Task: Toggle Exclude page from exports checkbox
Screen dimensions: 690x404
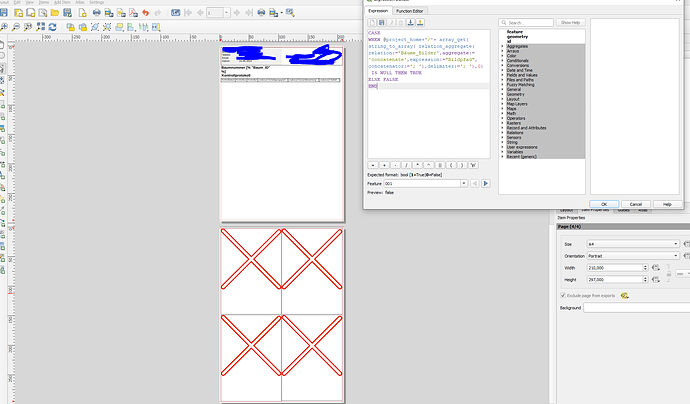Action: [563, 295]
